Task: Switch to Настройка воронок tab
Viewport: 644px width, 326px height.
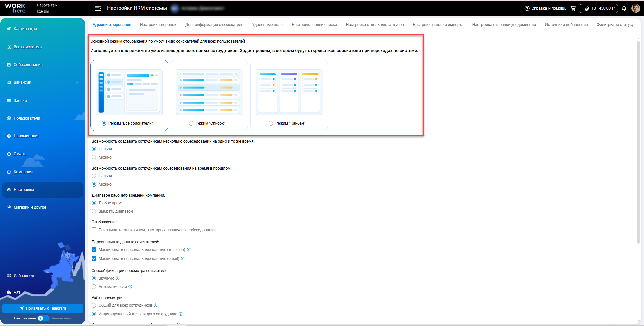Action: pyautogui.click(x=158, y=25)
